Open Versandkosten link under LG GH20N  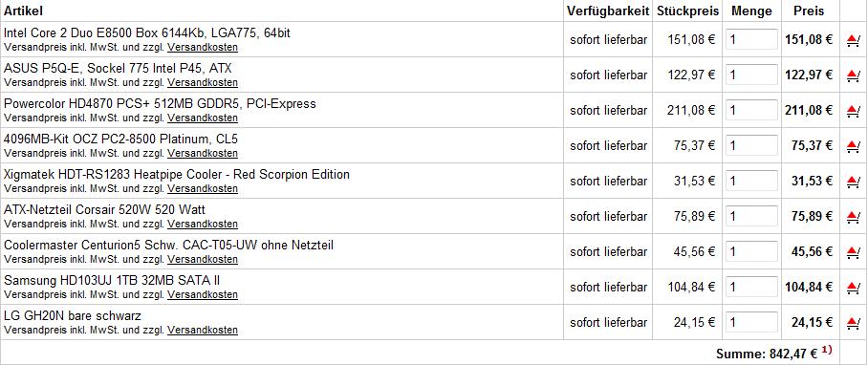click(203, 331)
